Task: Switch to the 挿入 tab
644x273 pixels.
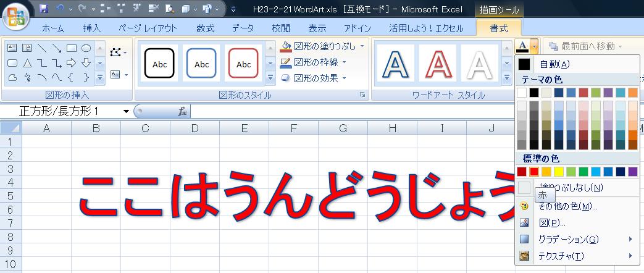Action: [x=91, y=28]
